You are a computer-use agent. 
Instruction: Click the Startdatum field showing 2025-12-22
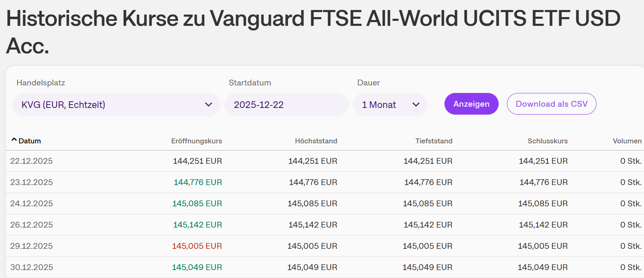click(x=286, y=105)
